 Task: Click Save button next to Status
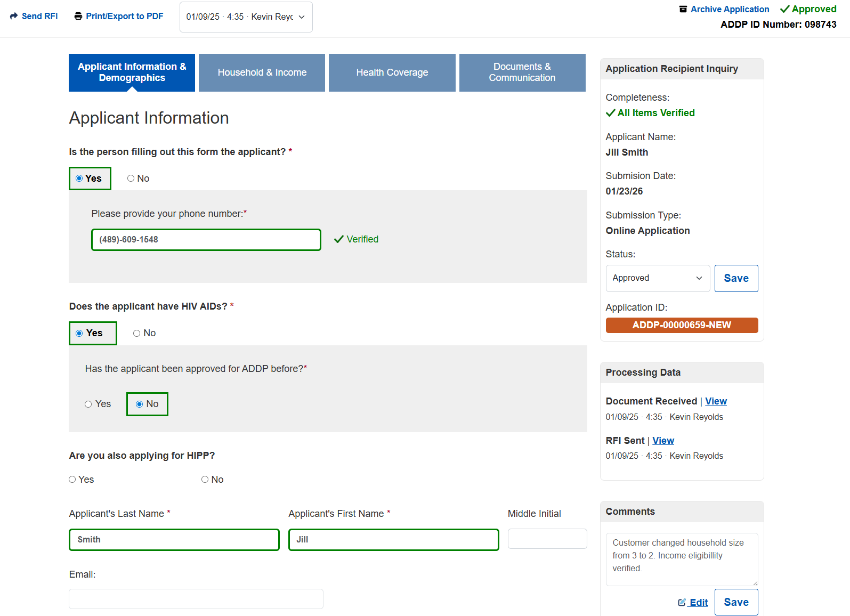click(735, 278)
